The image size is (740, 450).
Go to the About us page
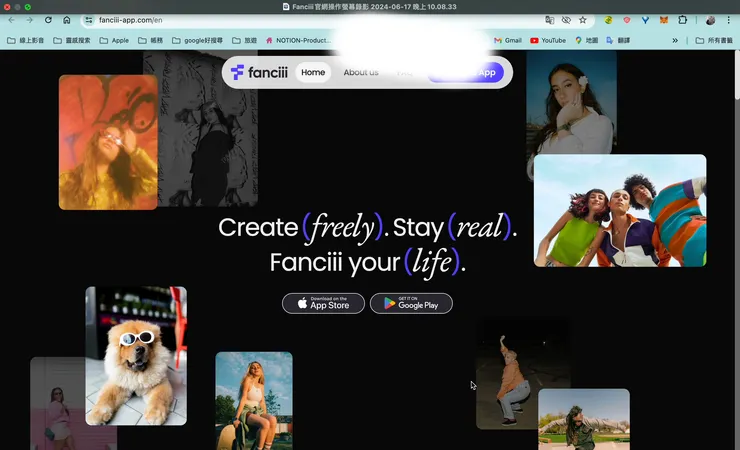(361, 72)
